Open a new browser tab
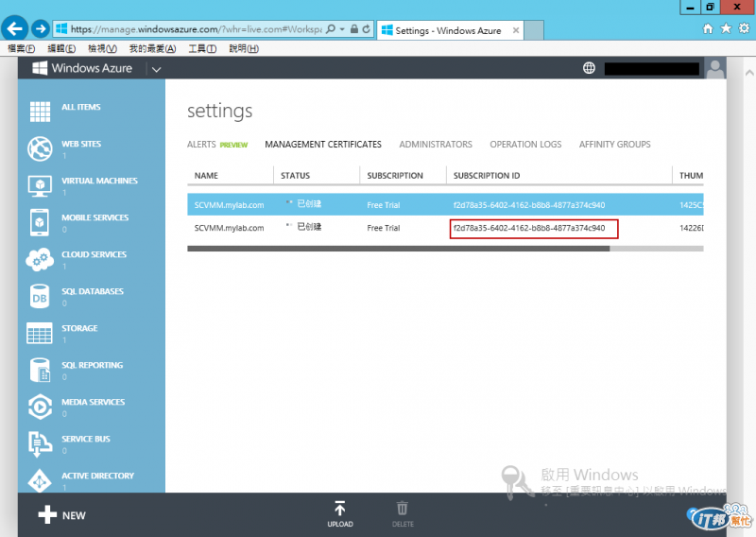Image resolution: width=756 pixels, height=537 pixels. pyautogui.click(x=534, y=30)
